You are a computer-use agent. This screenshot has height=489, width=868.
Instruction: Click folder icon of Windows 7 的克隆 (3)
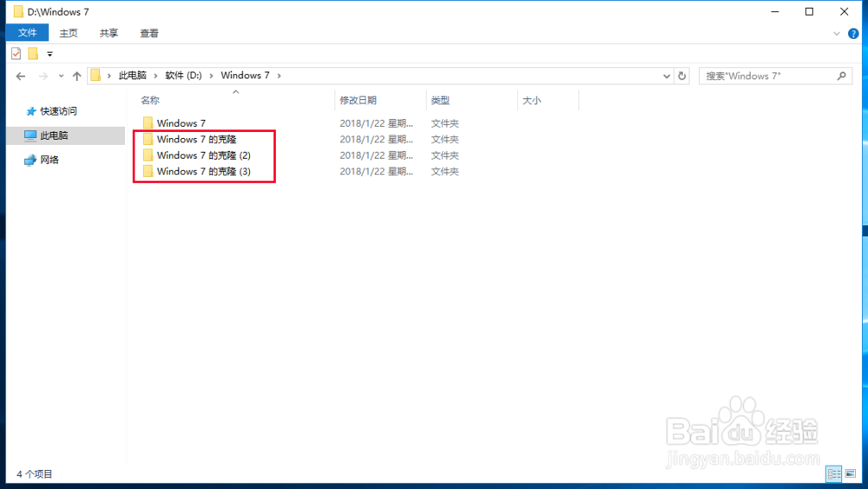coord(148,171)
